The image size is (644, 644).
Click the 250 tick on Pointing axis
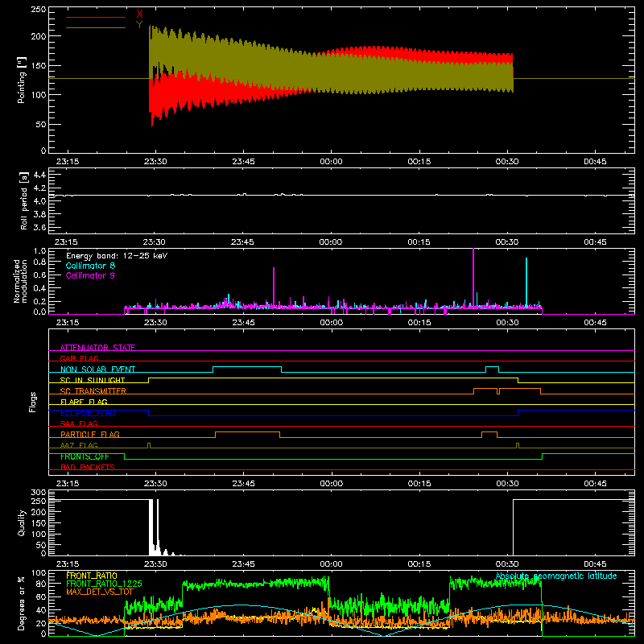(38, 10)
